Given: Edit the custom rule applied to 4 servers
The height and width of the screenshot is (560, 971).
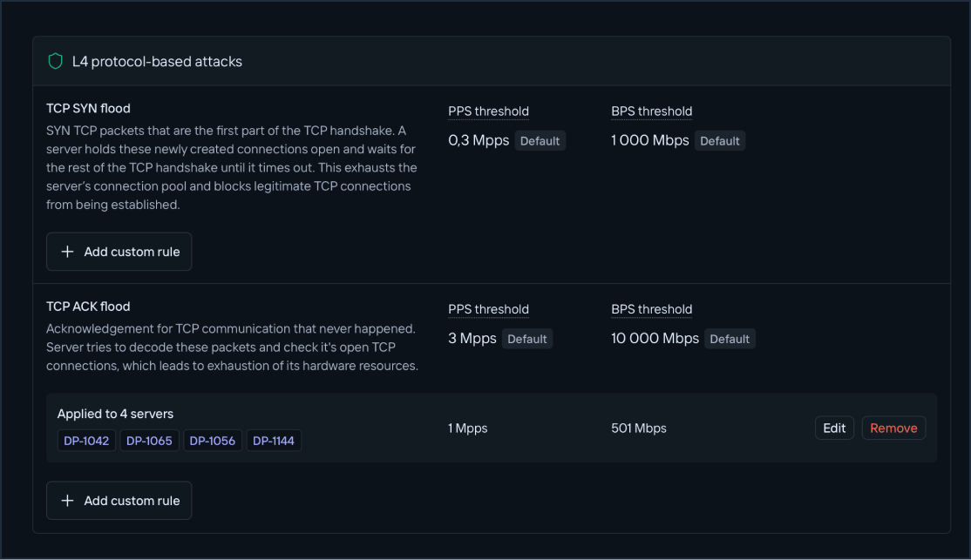Looking at the screenshot, I should [x=833, y=428].
